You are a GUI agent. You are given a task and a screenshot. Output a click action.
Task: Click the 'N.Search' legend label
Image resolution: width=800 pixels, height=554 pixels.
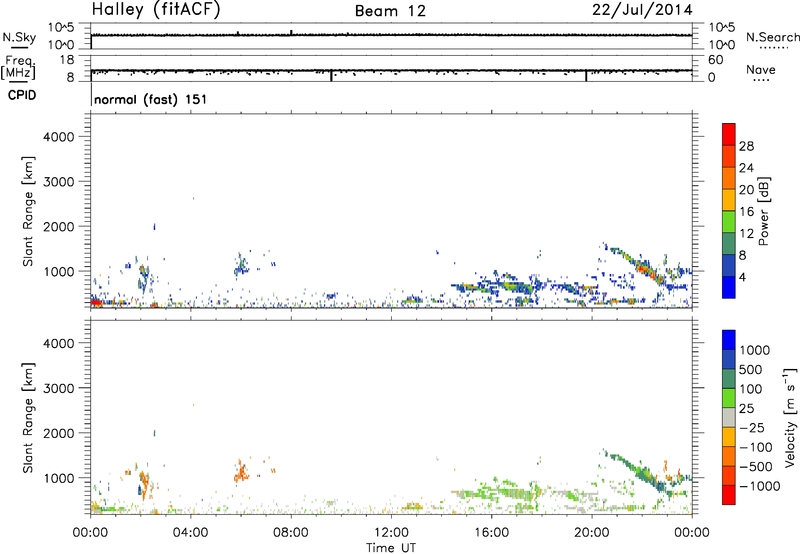coord(772,37)
